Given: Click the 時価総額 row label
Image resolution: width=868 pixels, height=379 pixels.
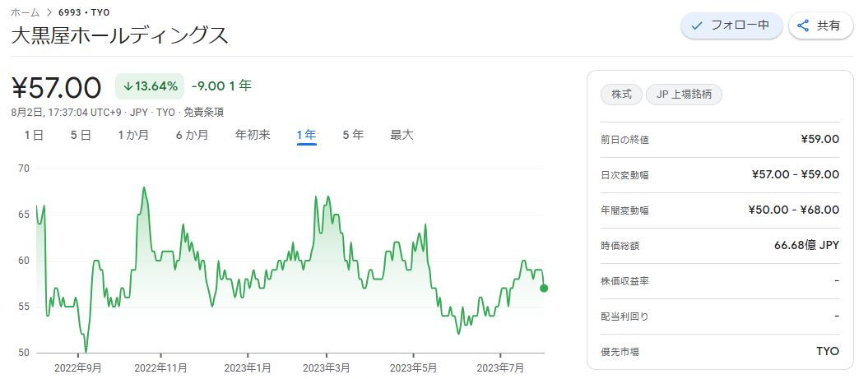Looking at the screenshot, I should (620, 246).
